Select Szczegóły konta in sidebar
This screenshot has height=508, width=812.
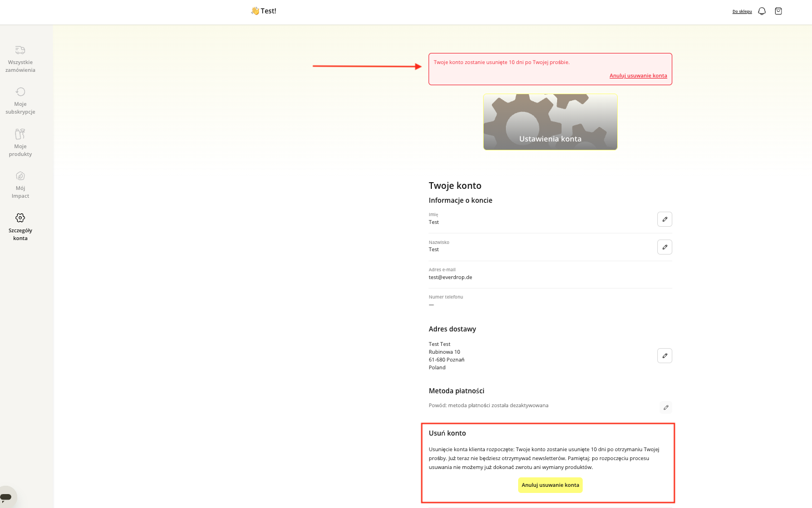click(x=21, y=227)
